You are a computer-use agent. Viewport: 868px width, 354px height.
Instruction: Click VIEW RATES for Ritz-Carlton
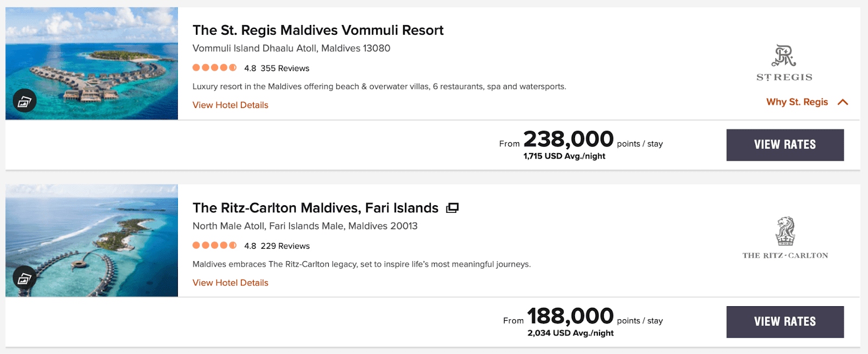[x=785, y=321]
